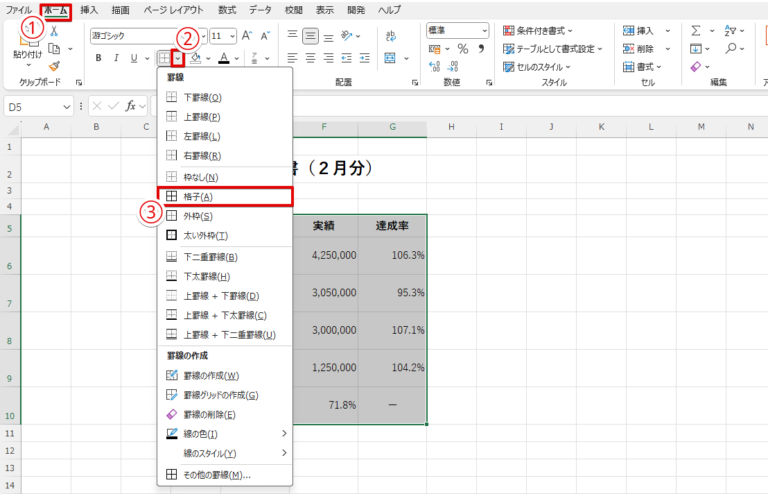Select 罫線の削除 eraser option
The width and height of the screenshot is (768, 494).
203,414
